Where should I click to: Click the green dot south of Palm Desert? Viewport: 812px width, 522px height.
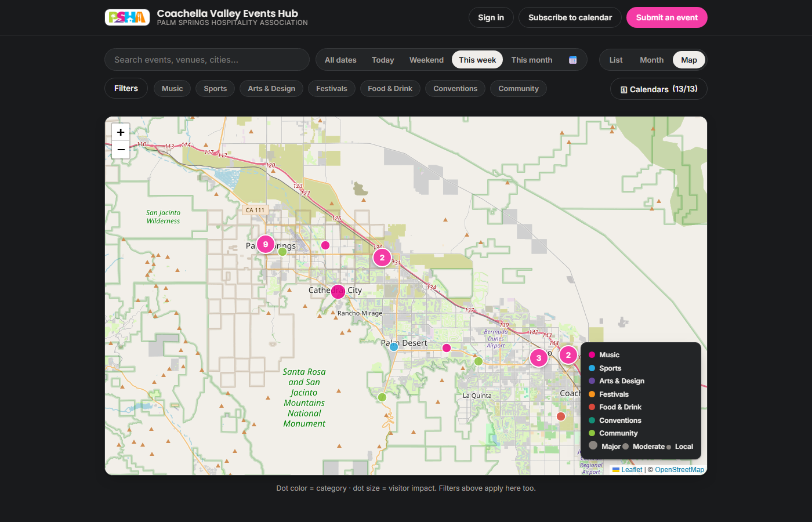(382, 397)
